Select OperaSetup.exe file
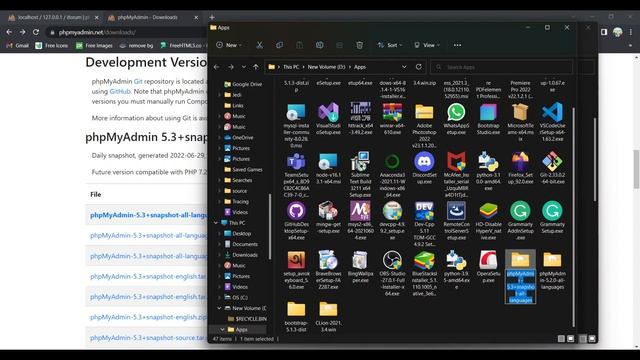 click(488, 267)
